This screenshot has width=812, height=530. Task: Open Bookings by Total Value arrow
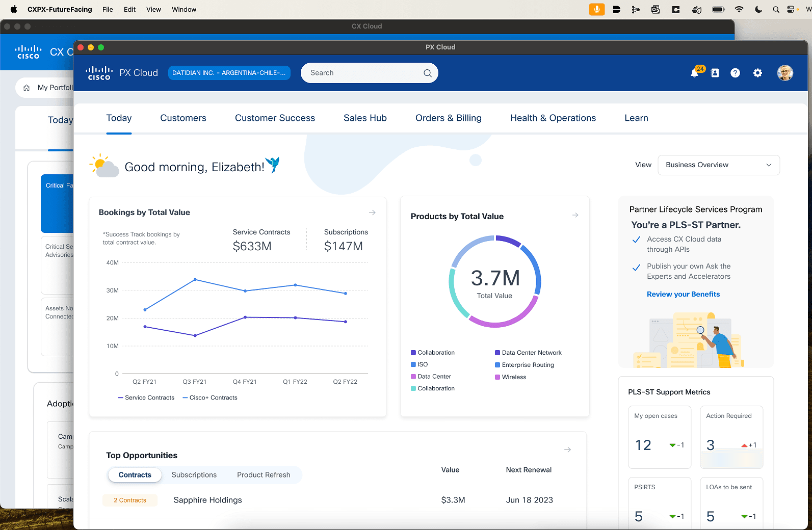[372, 213]
